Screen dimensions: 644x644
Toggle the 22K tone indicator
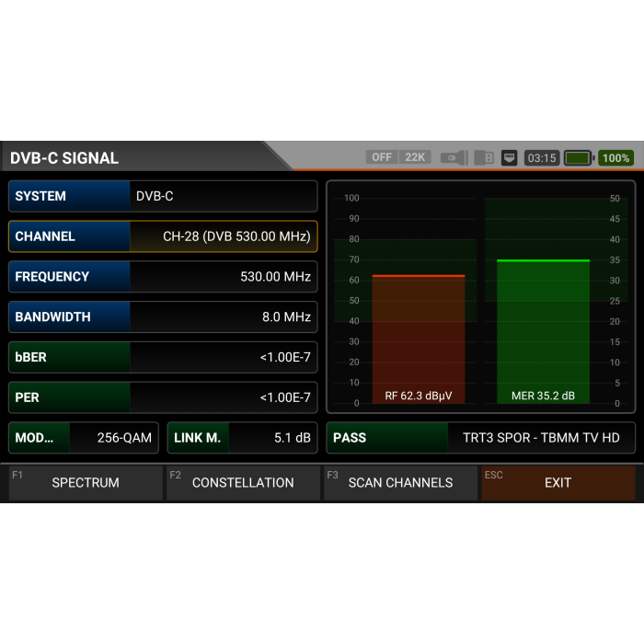coord(415,157)
